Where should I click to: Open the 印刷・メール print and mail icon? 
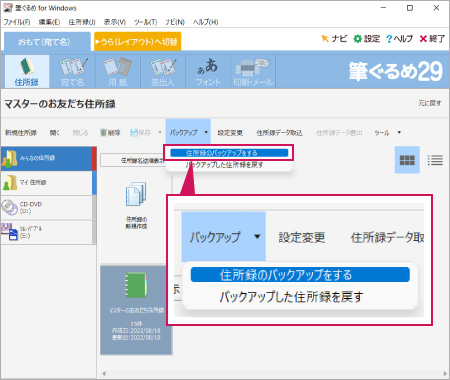tap(253, 72)
